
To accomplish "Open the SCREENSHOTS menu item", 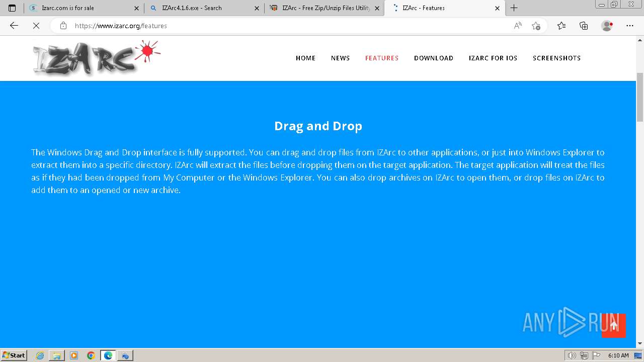I will (556, 58).
